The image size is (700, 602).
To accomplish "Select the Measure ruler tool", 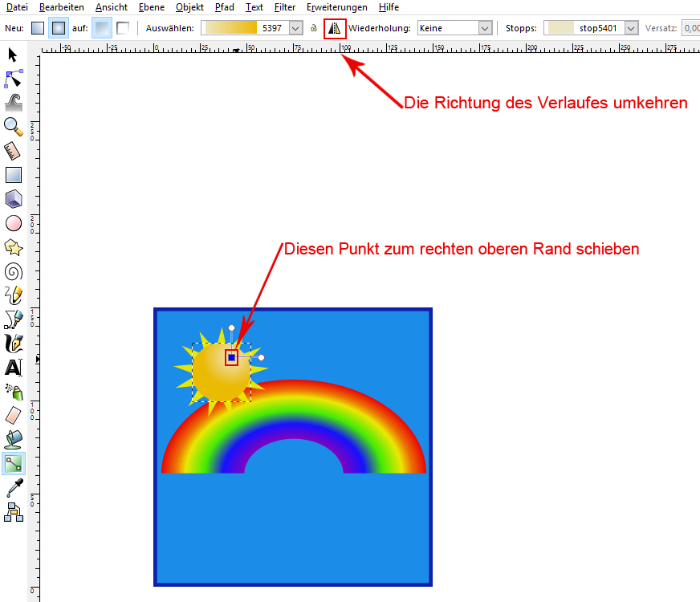I will click(14, 151).
